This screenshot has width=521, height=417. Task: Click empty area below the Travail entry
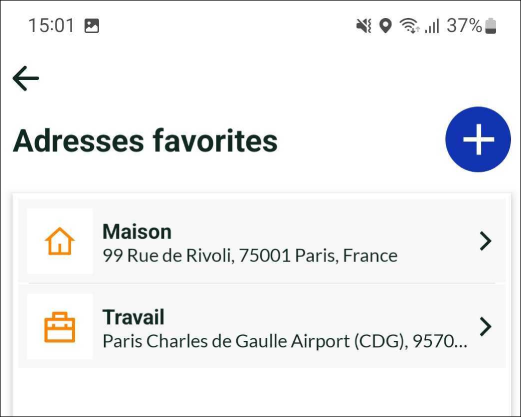(x=262, y=392)
